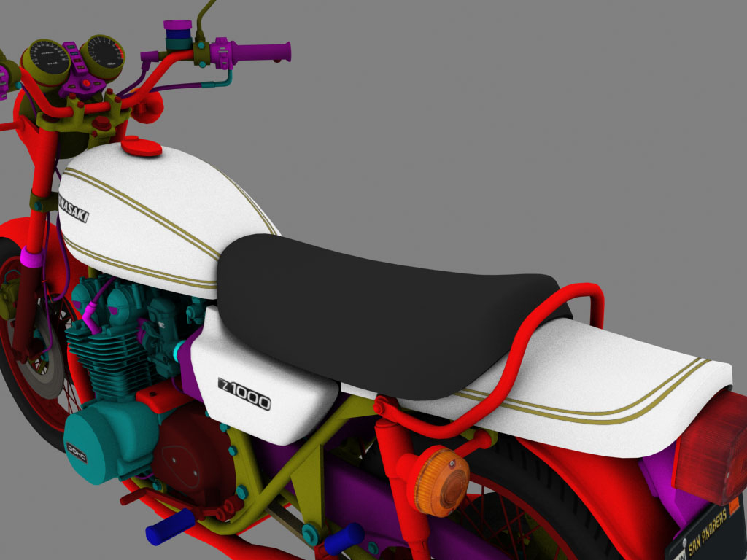Image resolution: width=747 pixels, height=560 pixels.
Task: Click the SAN ANDREAS license plate text
Action: 708,531
